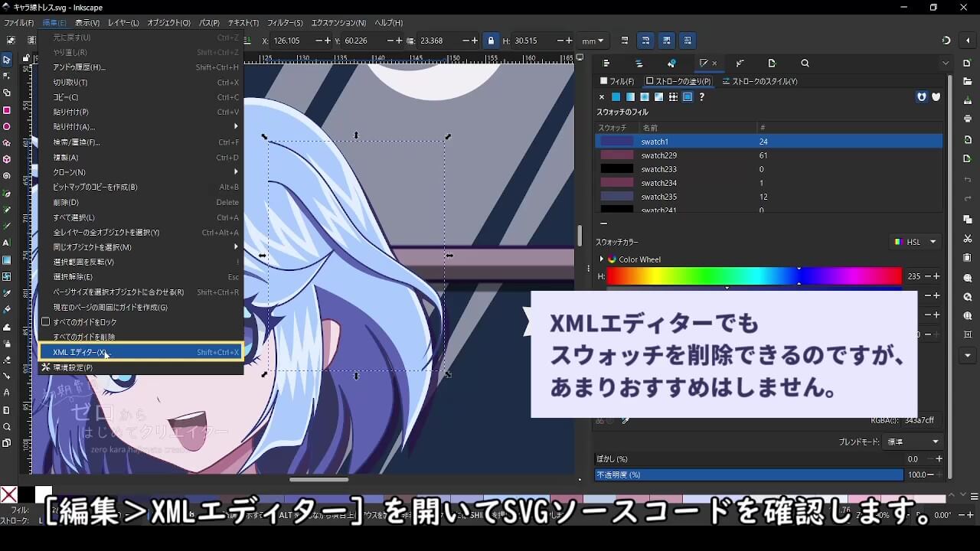Increase hue value with plus stepper
The width and height of the screenshot is (980, 551).
(936, 276)
